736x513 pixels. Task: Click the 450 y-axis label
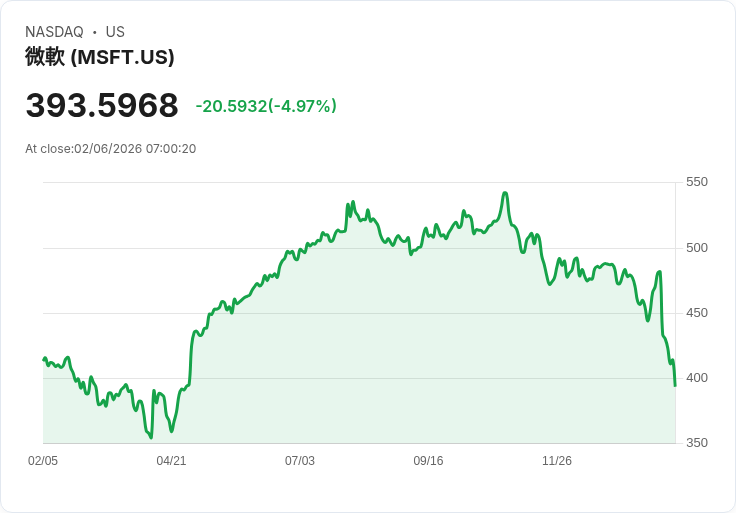[x=697, y=313]
